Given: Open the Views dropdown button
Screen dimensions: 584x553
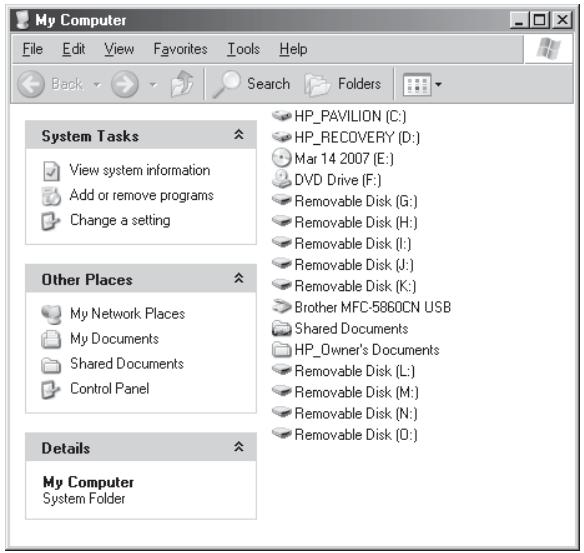Looking at the screenshot, I should coord(422,85).
